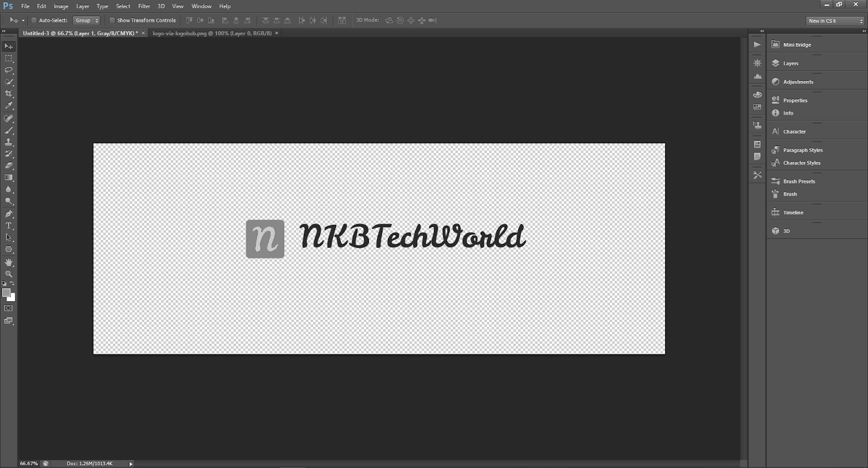This screenshot has width=868, height=468.
Task: Change the screen mode
Action: (9, 321)
